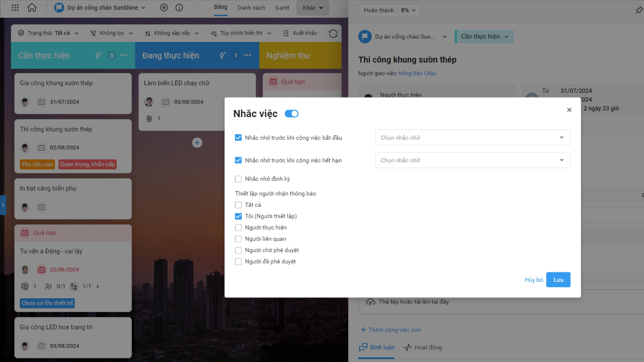Show project info icon
Viewport: 644px width, 362px height.
pyautogui.click(x=179, y=7)
